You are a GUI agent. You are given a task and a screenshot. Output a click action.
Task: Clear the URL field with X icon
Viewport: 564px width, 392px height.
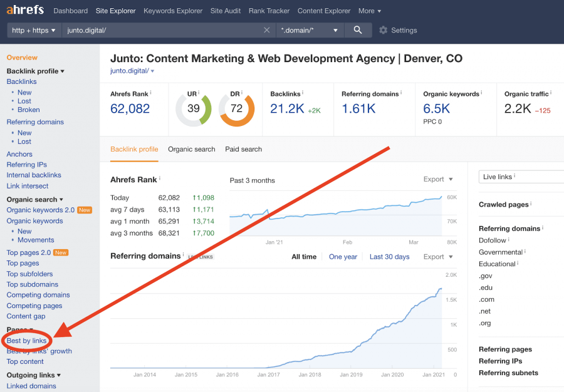coord(267,30)
